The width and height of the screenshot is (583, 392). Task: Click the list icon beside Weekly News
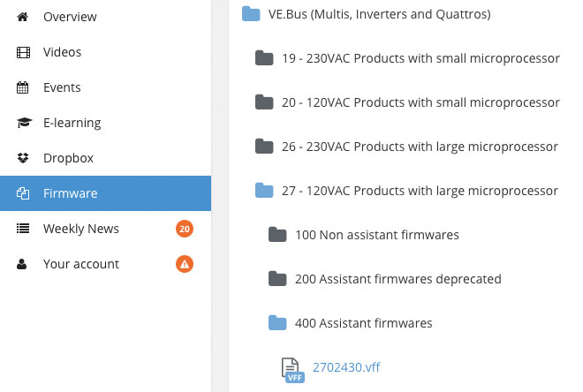point(23,228)
